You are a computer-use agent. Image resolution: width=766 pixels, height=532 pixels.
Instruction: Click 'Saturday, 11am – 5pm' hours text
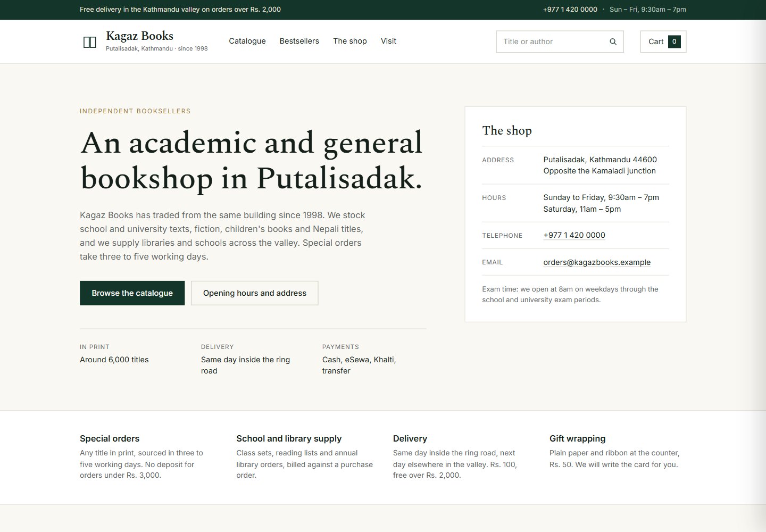click(582, 209)
